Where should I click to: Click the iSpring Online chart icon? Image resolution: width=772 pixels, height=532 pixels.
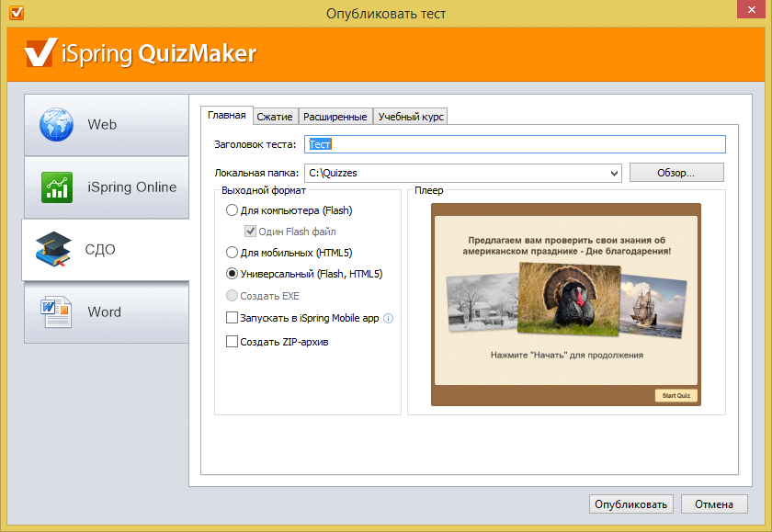tap(57, 187)
